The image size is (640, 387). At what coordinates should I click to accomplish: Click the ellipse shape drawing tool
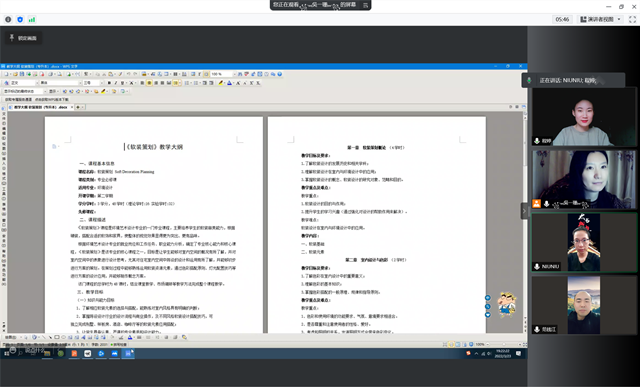pyautogui.click(x=63, y=337)
